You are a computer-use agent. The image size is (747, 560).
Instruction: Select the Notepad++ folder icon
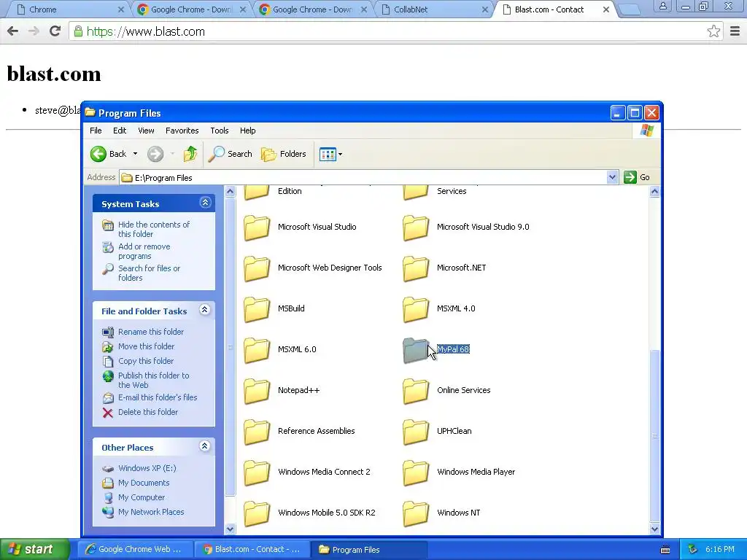point(257,391)
